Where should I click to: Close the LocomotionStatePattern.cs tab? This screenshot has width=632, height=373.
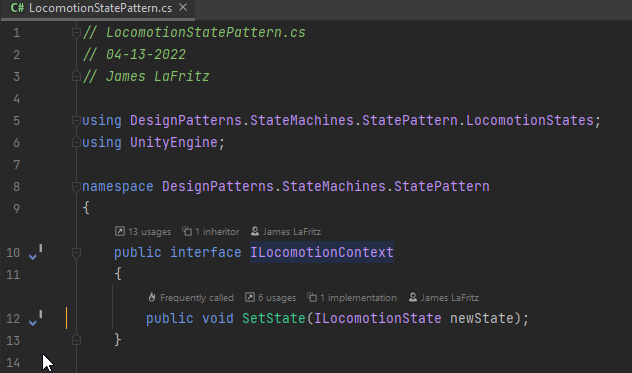click(x=183, y=7)
